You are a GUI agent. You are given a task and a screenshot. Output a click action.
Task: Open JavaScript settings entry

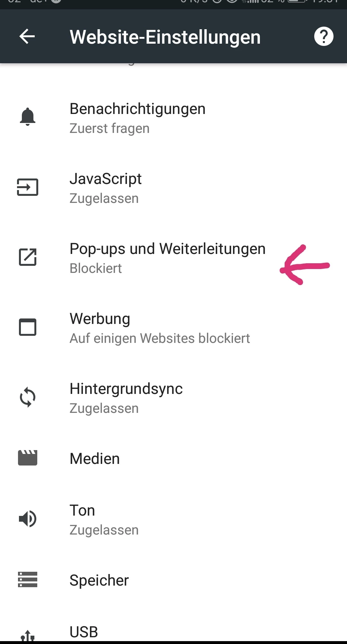[x=106, y=188]
